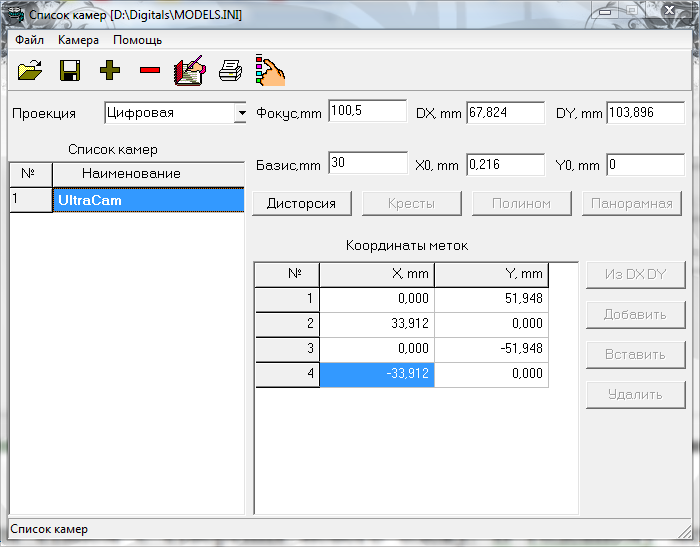Screen dimensions: 700x547
Task: Click row header 1 in marks table
Action: (x=288, y=299)
